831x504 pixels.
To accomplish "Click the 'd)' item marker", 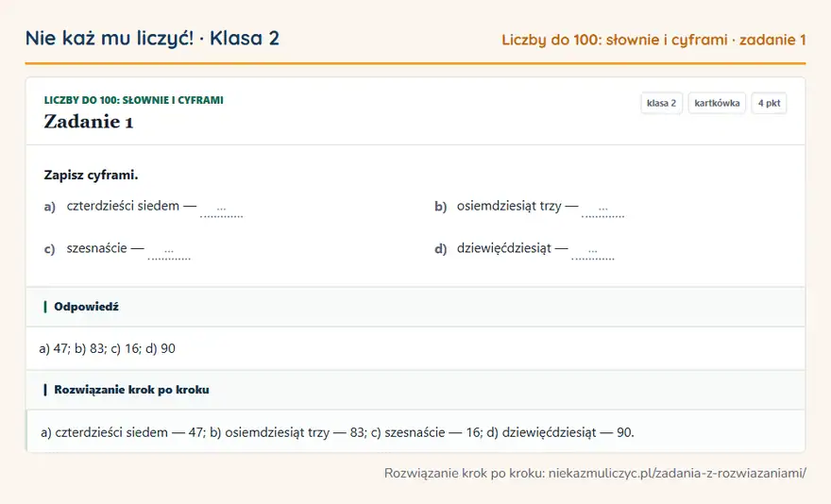I will pyautogui.click(x=441, y=249).
